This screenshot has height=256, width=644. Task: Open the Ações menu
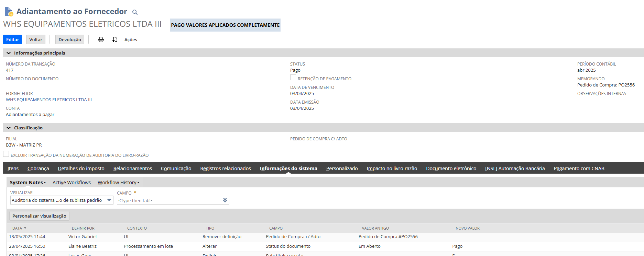(131, 39)
